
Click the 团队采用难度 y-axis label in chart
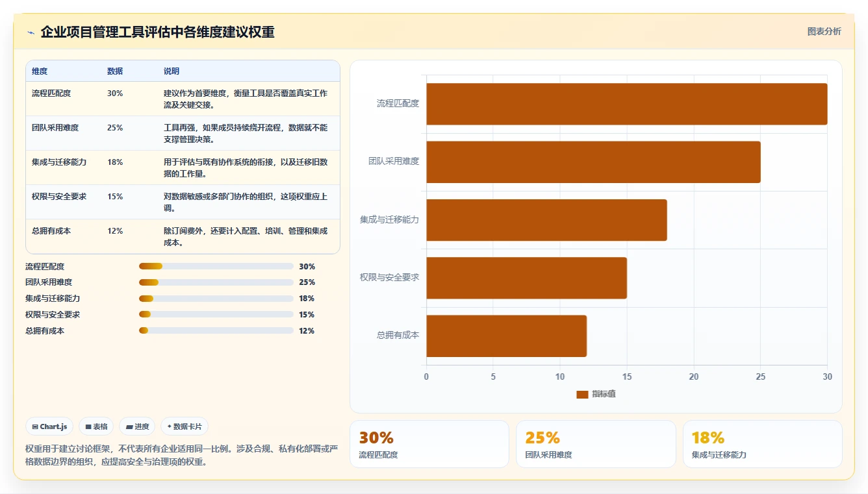point(394,162)
